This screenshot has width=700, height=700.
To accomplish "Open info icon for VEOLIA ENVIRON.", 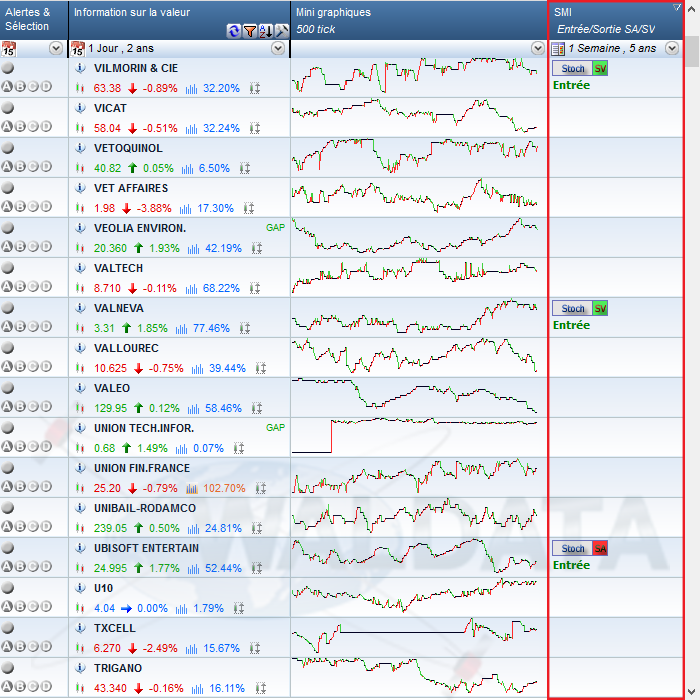I will tap(80, 228).
